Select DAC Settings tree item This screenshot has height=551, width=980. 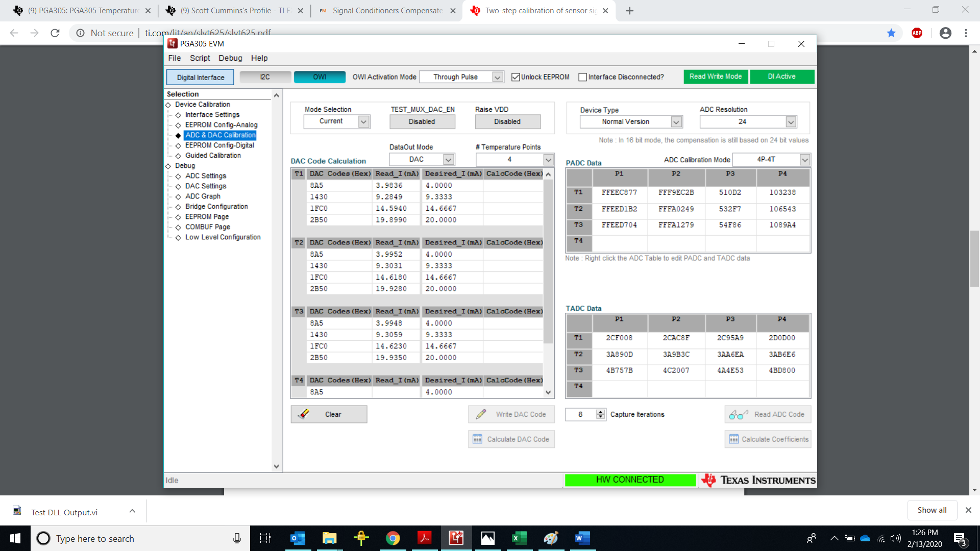206,186
